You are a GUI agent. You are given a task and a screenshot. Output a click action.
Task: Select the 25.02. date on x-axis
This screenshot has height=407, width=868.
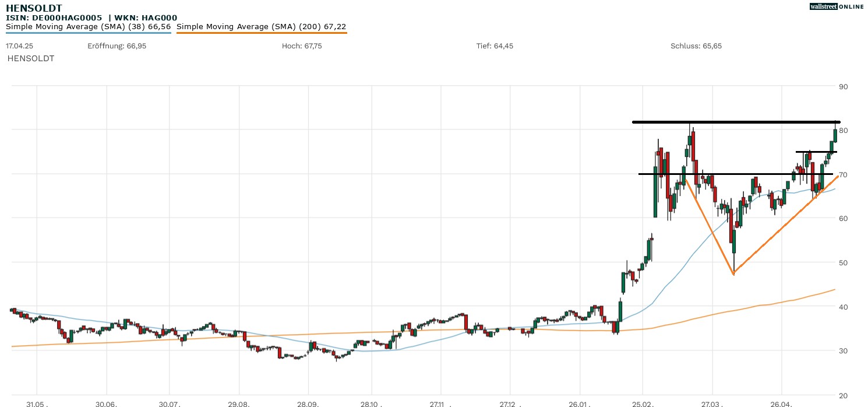click(x=642, y=404)
